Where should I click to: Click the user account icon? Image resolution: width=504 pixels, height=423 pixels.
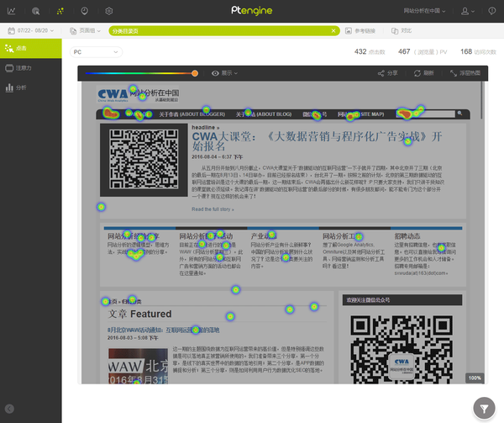coord(467,11)
